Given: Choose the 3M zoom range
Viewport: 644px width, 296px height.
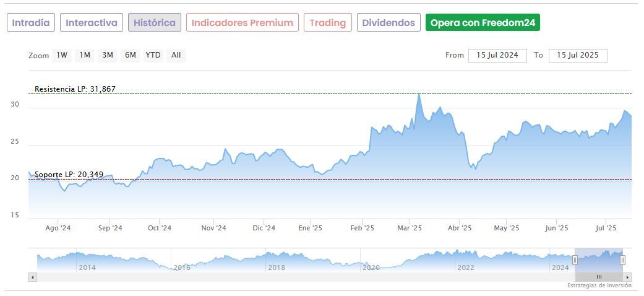Looking at the screenshot, I should (x=108, y=55).
